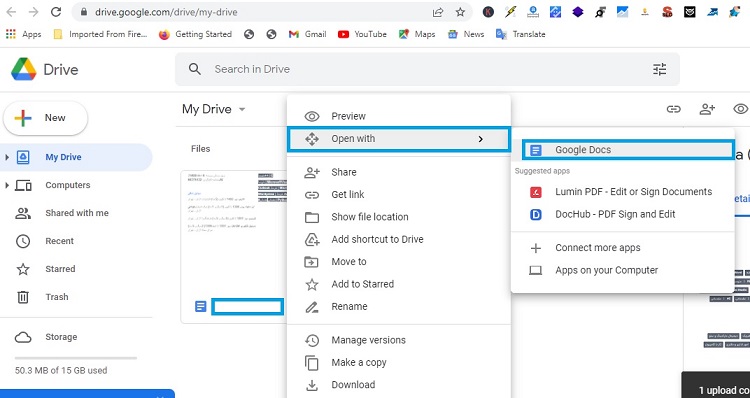
Task: Expand My Drive tree arrow
Action: coord(7,157)
